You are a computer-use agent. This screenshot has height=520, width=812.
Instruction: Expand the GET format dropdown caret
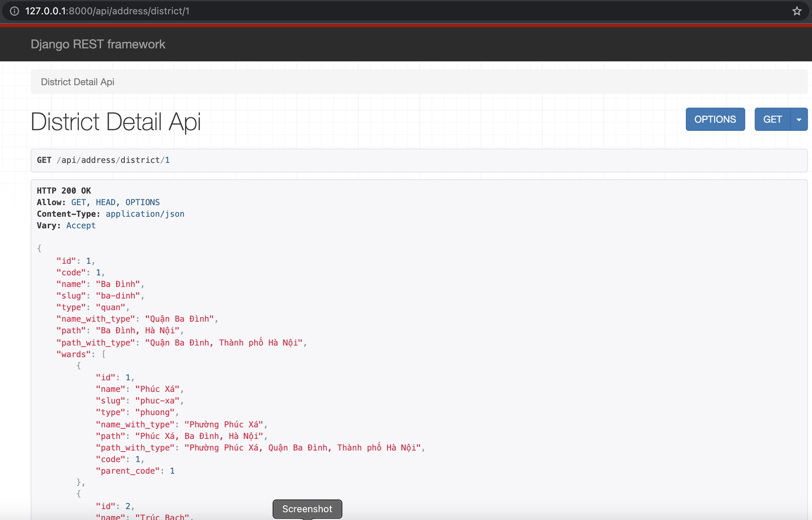(799, 120)
